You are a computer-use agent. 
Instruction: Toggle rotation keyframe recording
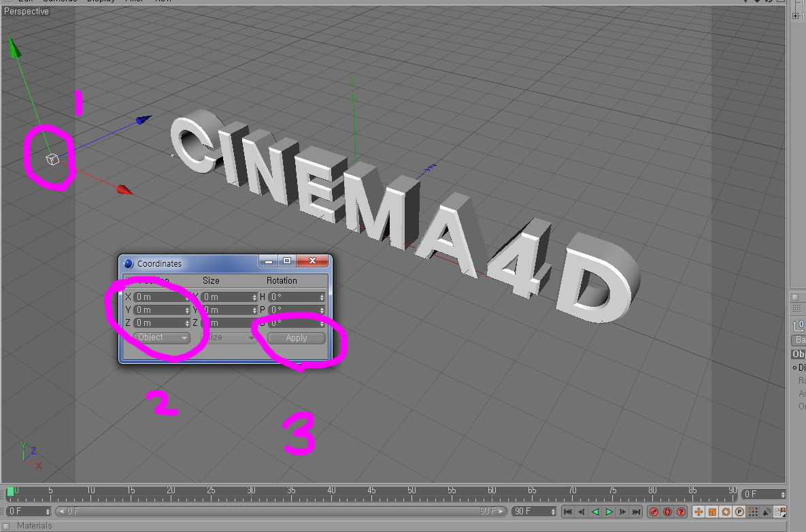pos(726,512)
